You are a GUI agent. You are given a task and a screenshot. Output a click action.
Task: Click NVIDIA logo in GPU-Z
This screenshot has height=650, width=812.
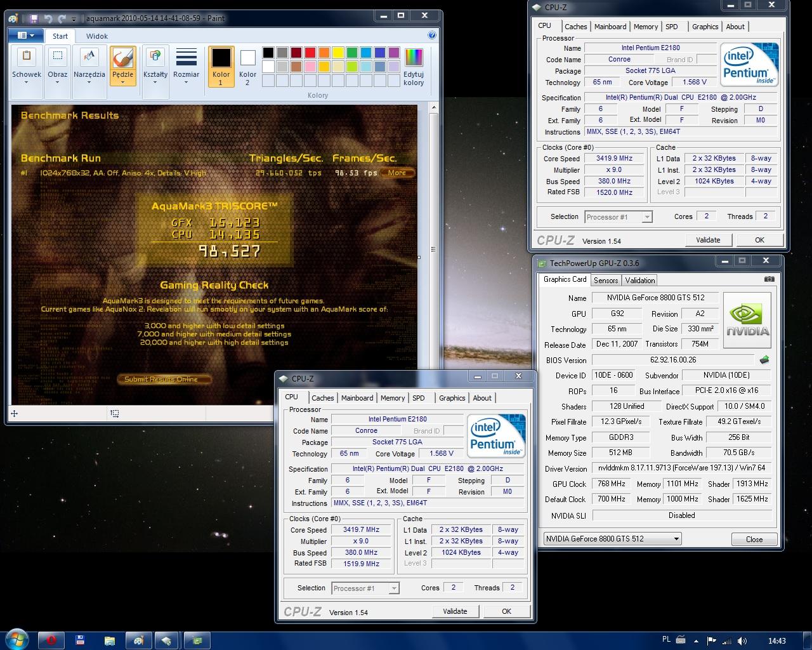[x=747, y=320]
